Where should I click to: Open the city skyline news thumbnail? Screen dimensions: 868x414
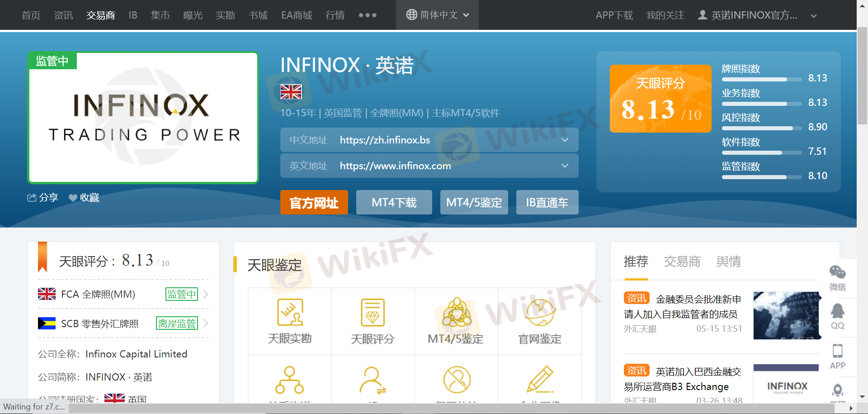click(x=787, y=315)
